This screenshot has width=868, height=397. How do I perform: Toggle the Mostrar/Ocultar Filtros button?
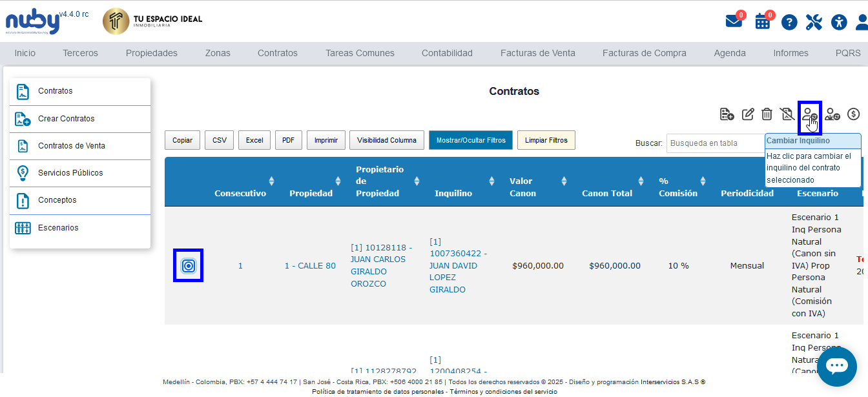pyautogui.click(x=470, y=140)
